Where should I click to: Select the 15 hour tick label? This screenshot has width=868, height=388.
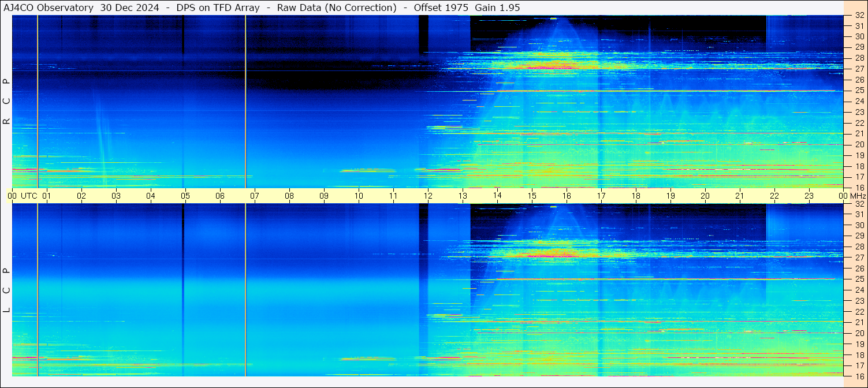click(532, 196)
